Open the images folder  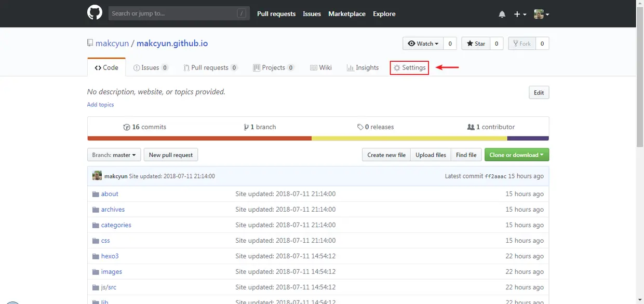112,272
